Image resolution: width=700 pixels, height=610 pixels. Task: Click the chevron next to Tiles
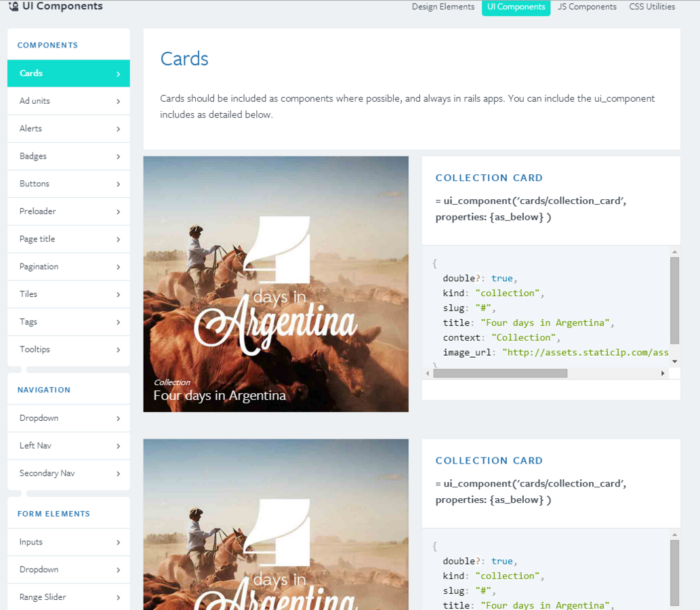pyautogui.click(x=119, y=295)
